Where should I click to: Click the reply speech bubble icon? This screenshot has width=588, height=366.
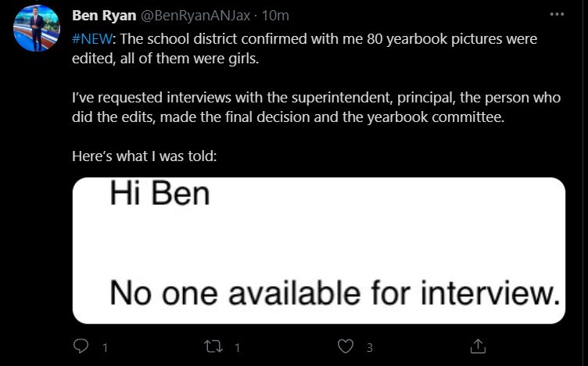[x=81, y=346]
